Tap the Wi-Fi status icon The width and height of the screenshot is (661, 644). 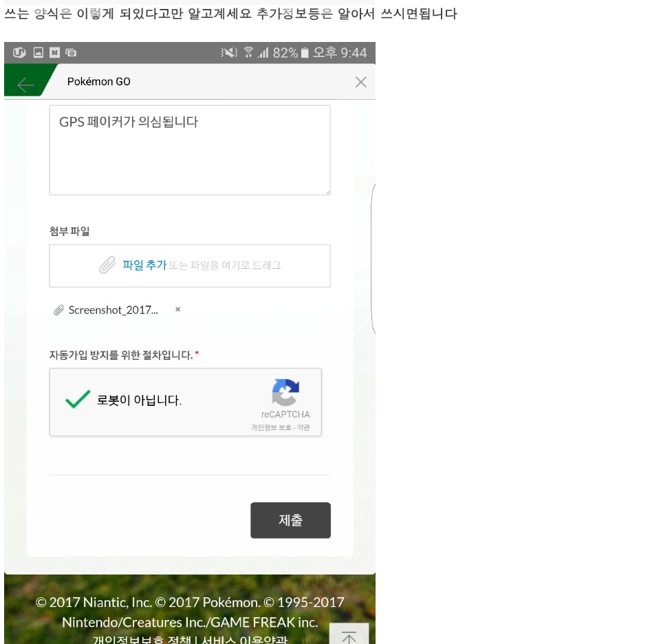point(248,52)
